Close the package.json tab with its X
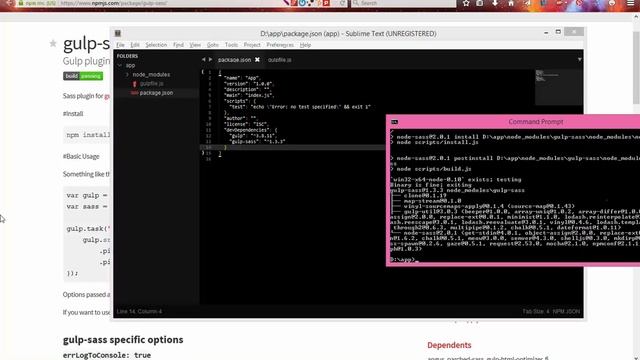The width and height of the screenshot is (640, 360). (x=258, y=60)
